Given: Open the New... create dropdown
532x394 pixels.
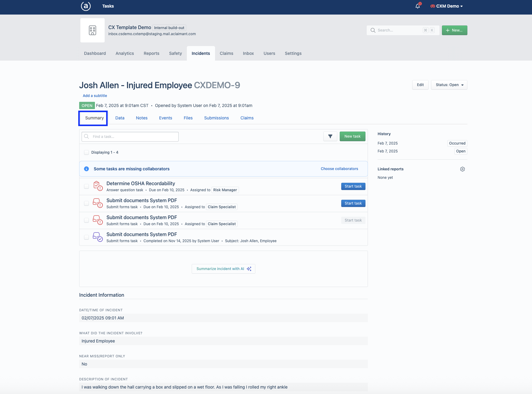Looking at the screenshot, I should pos(455,30).
